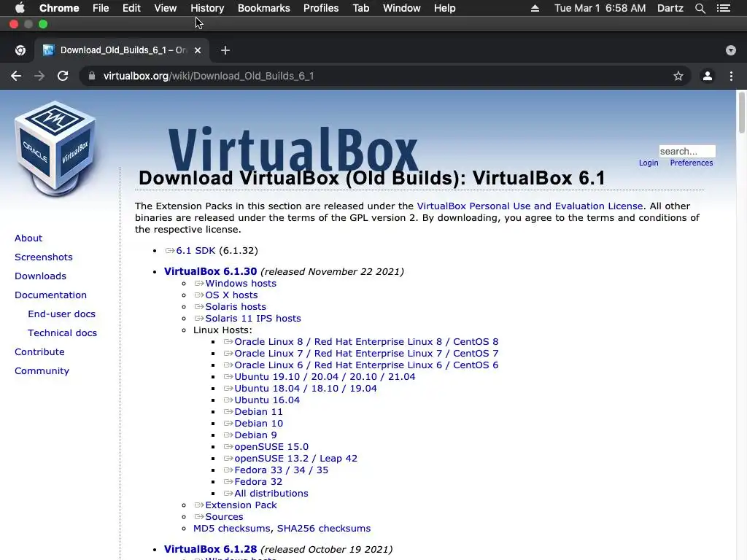
Task: Open the Screenshots sidebar link
Action: (43, 257)
